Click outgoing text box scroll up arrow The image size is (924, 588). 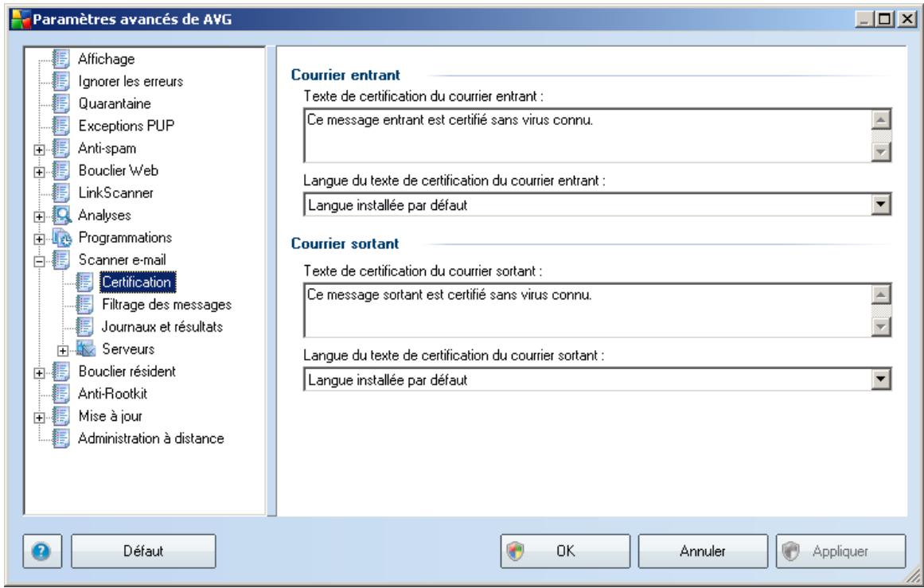coord(880,294)
